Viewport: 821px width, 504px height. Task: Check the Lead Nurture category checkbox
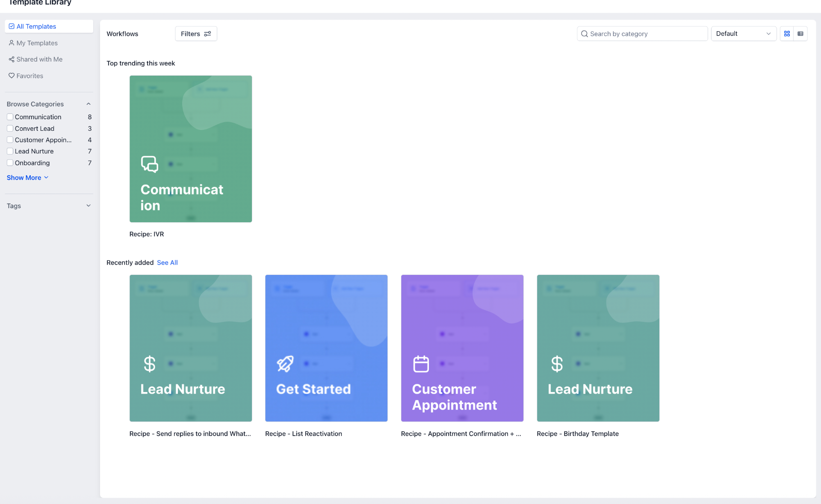point(10,151)
